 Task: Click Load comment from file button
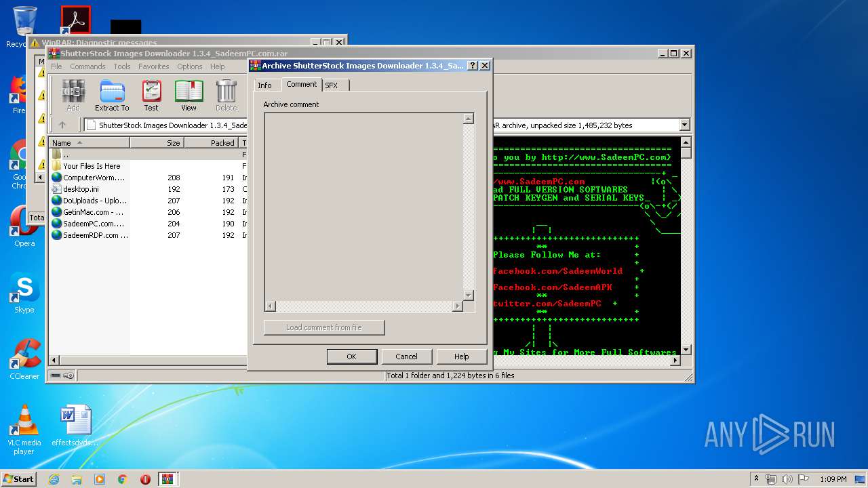click(324, 327)
